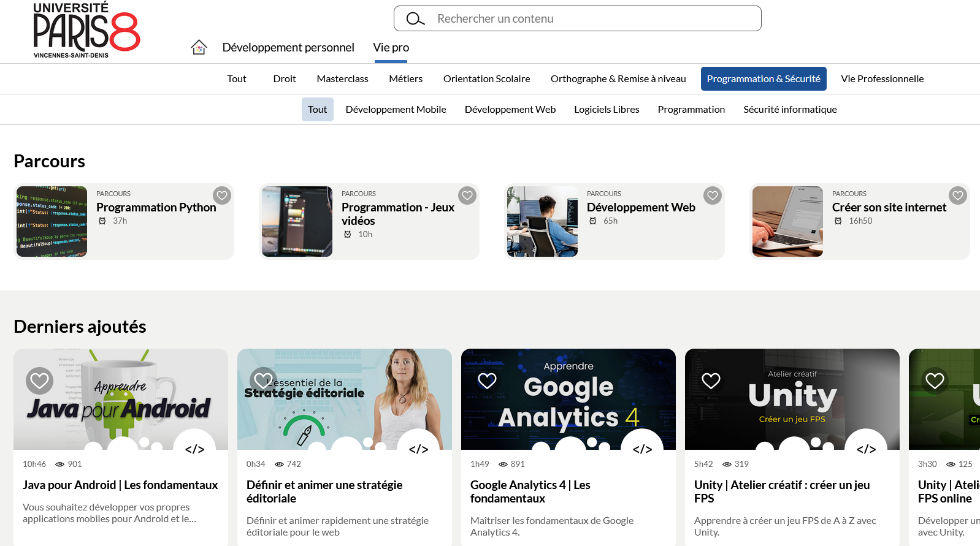Open the Droit category
Viewport: 980px width, 546px height.
pos(285,78)
